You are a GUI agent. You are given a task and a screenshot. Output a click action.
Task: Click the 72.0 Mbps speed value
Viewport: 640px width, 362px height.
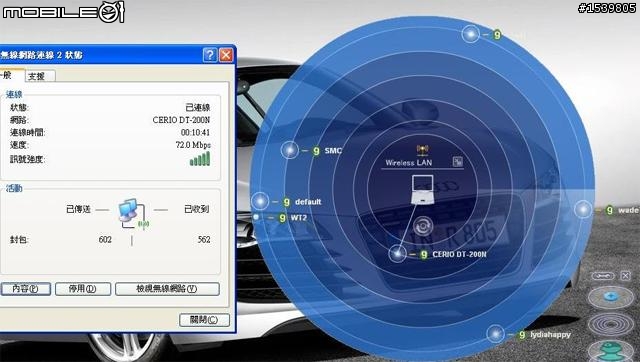click(x=193, y=145)
